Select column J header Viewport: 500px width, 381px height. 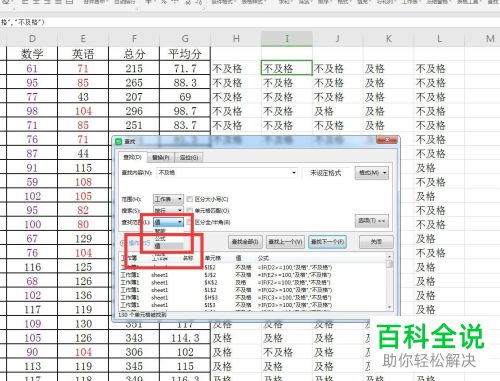tap(338, 39)
